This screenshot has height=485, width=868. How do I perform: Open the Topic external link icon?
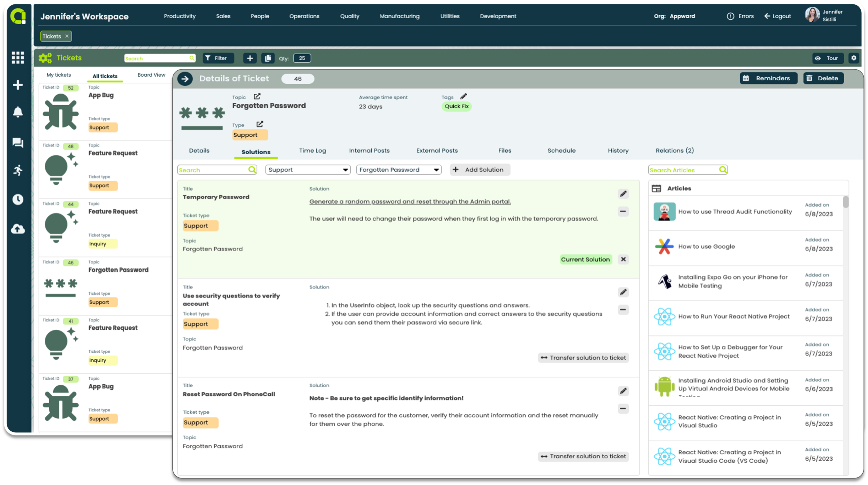pos(257,96)
